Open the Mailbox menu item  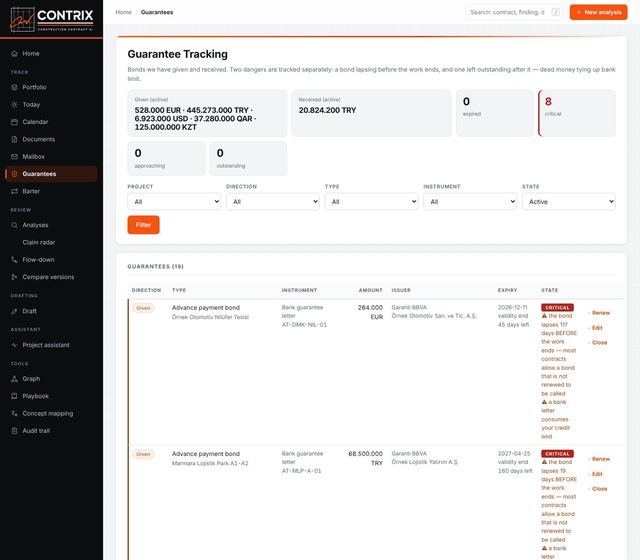coord(51,157)
